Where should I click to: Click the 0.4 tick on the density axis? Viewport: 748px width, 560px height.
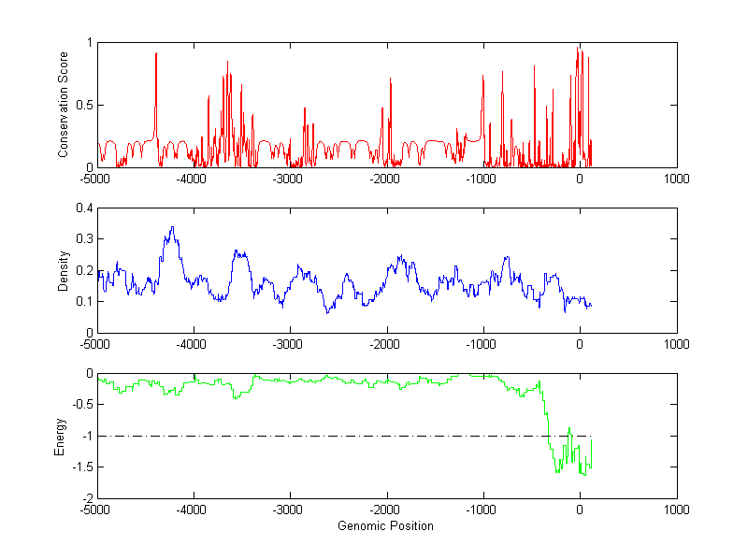(84, 208)
